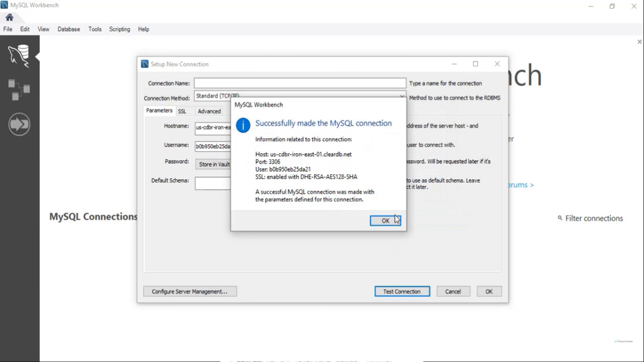The image size is (644, 362).
Task: Open the Migration wizard sidebar icon
Action: coord(19,124)
